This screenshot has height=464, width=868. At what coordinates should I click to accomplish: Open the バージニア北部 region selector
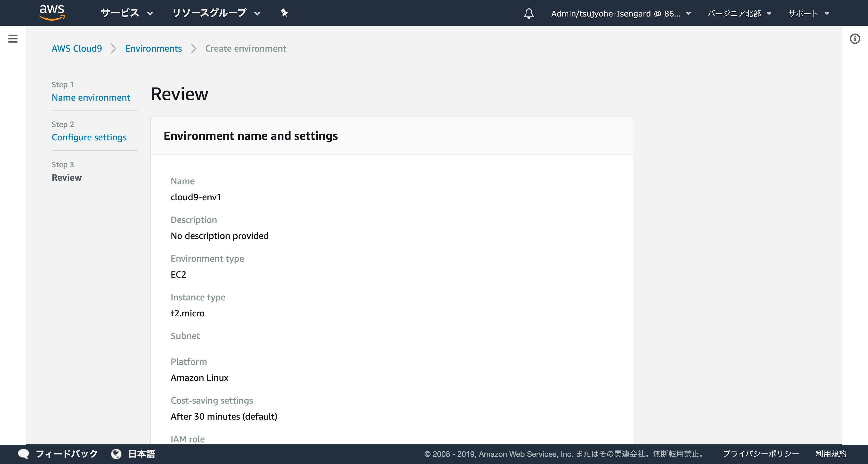[x=739, y=13]
